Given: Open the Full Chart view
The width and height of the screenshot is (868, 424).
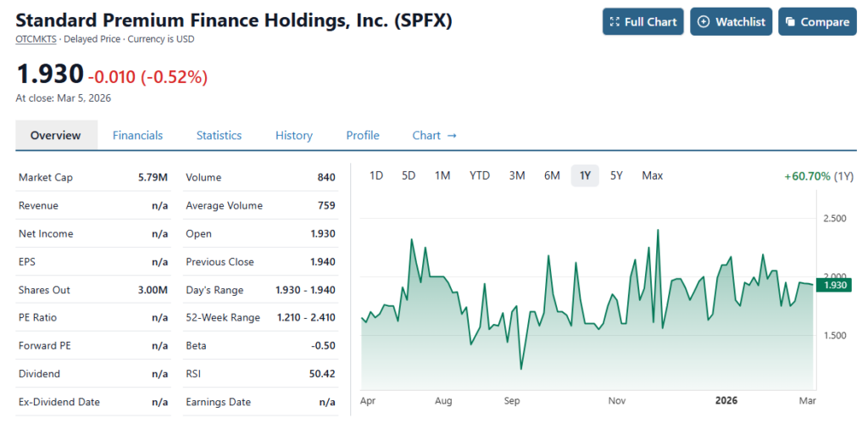Looking at the screenshot, I should click(643, 22).
